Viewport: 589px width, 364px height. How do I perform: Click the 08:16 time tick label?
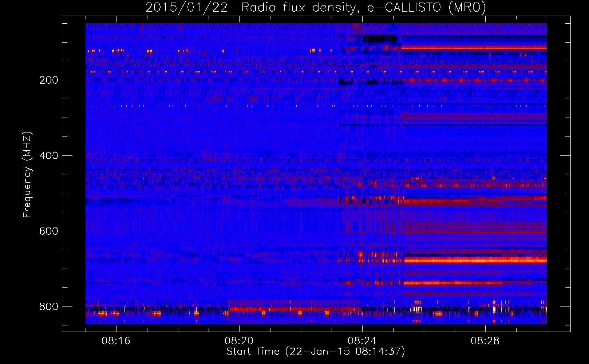click(x=116, y=341)
